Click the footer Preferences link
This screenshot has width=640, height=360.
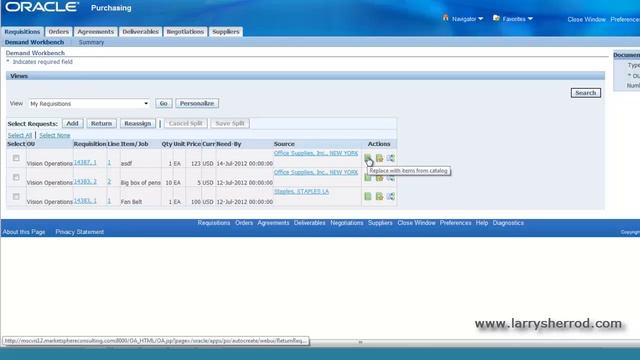coord(456,223)
